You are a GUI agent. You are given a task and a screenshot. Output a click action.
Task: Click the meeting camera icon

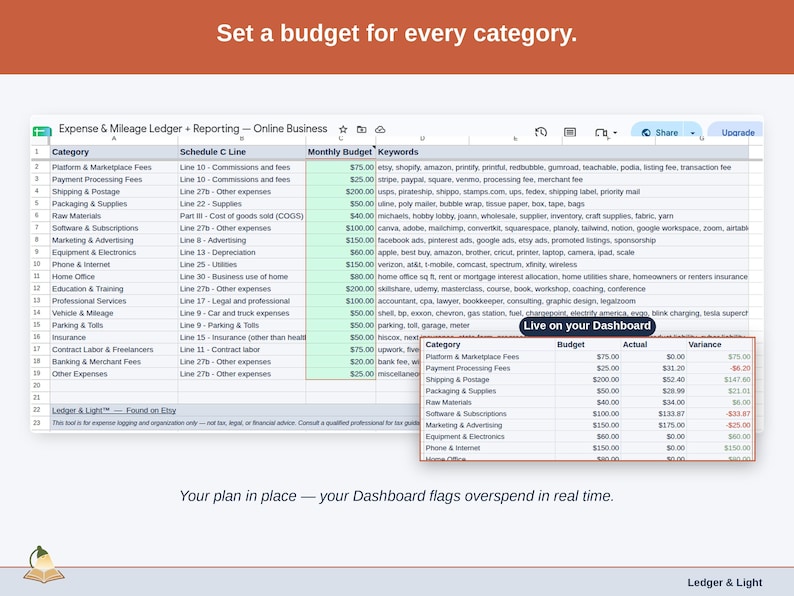click(601, 133)
